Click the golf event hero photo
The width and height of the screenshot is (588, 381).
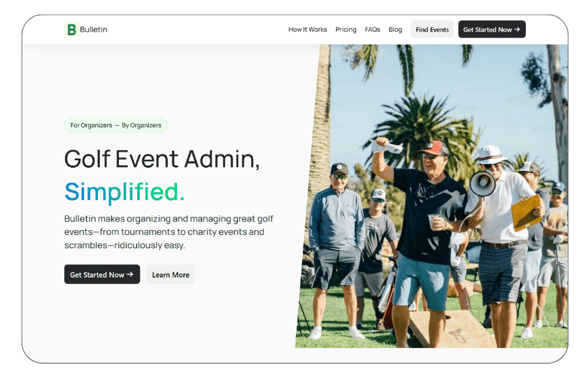(x=431, y=196)
